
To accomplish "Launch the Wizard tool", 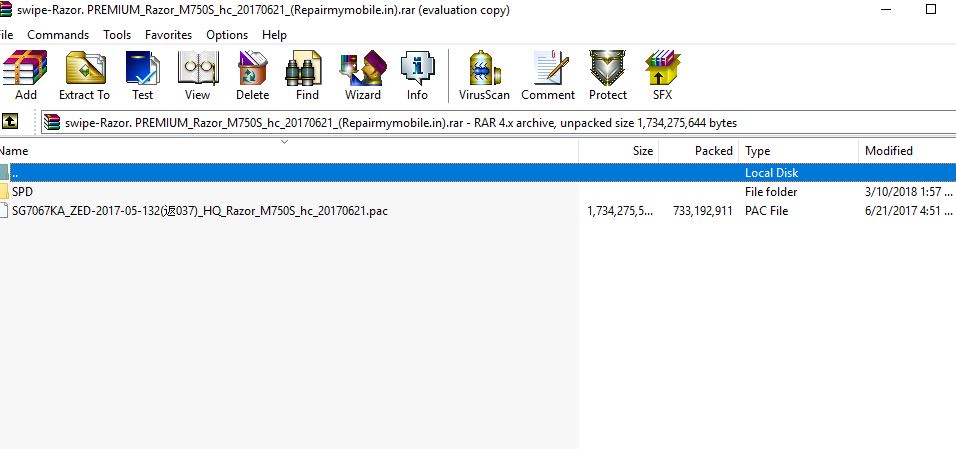I will tap(362, 75).
